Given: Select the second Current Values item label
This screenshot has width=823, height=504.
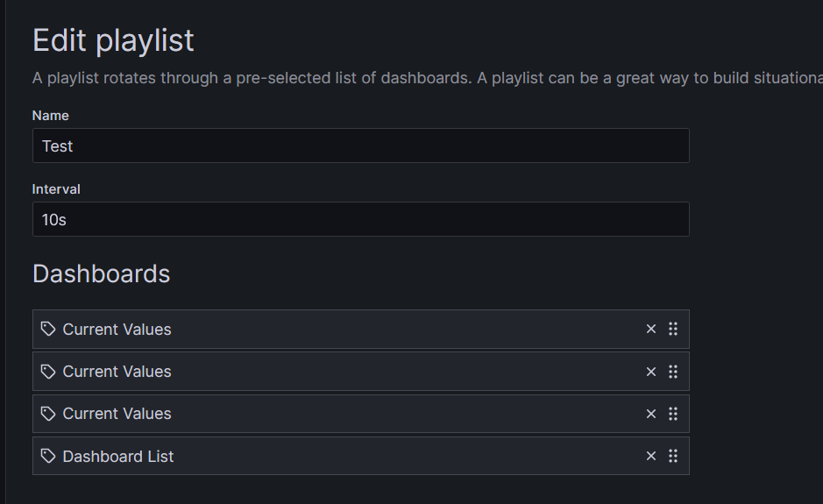Looking at the screenshot, I should tap(117, 372).
